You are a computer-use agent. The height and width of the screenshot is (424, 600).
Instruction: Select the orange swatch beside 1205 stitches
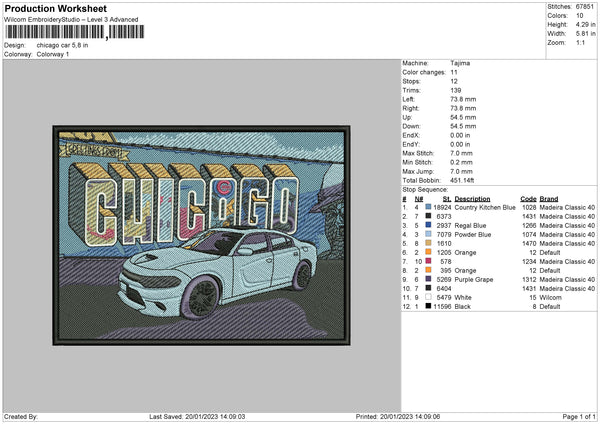[428, 252]
